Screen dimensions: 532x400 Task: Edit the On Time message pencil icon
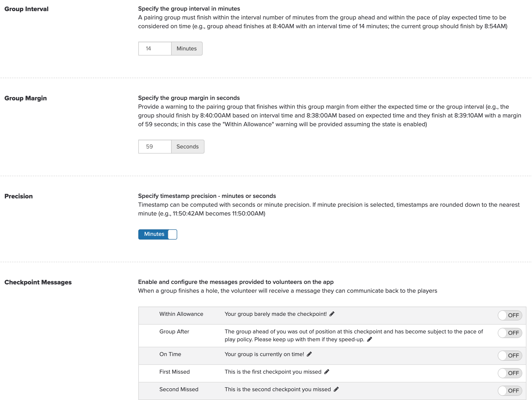[309, 354]
